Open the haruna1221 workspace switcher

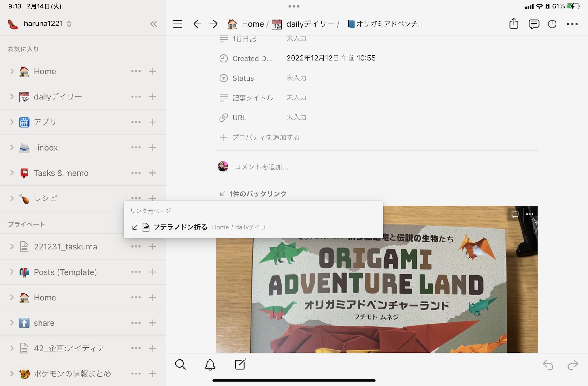click(x=40, y=24)
